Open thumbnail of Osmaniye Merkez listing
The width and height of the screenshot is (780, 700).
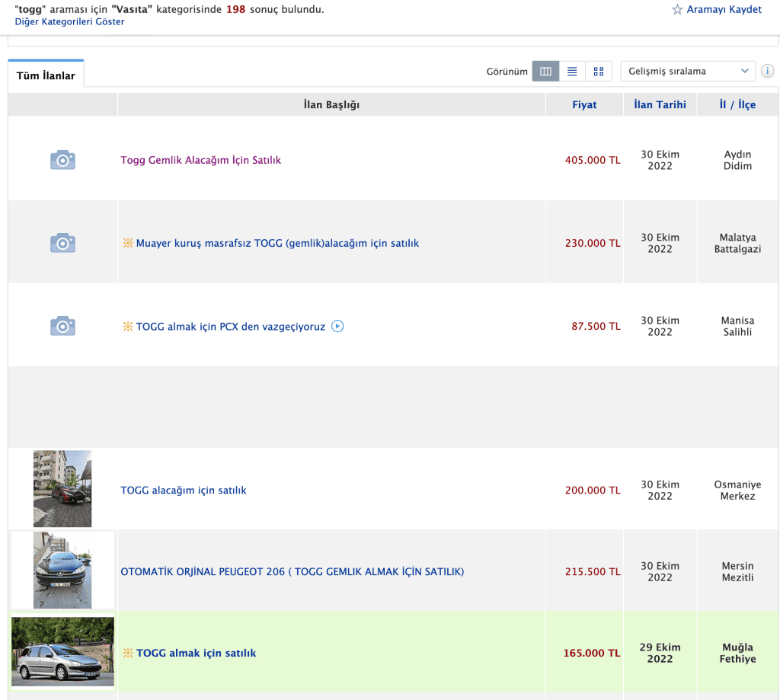(62, 489)
